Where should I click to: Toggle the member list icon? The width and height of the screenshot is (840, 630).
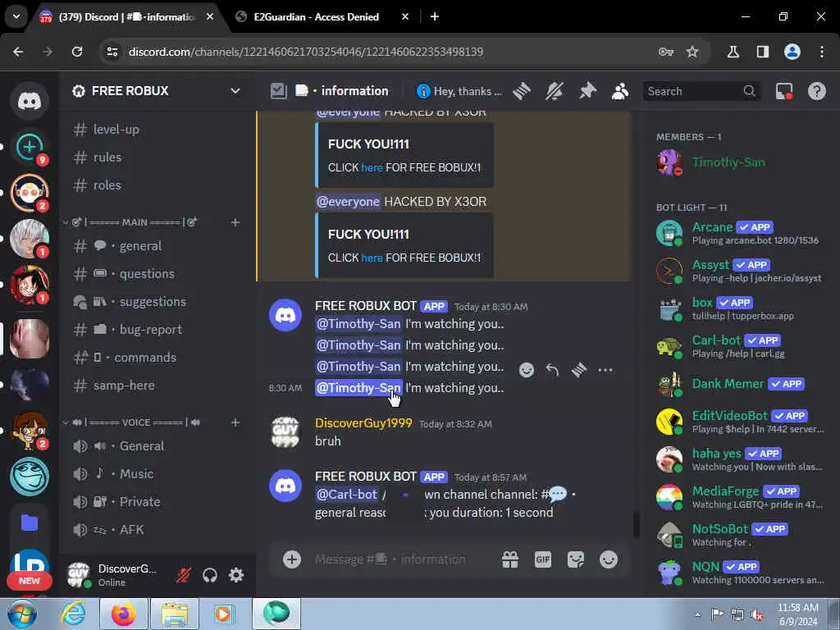pos(620,91)
